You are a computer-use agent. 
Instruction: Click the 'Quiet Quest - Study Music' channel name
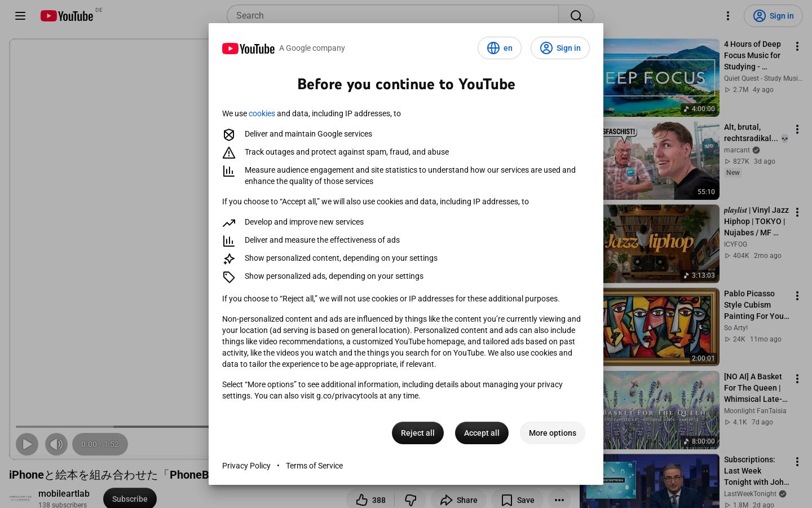pos(763,78)
